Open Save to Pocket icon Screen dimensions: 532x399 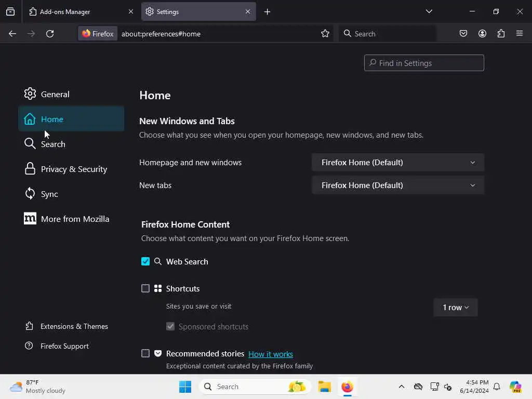tap(463, 34)
